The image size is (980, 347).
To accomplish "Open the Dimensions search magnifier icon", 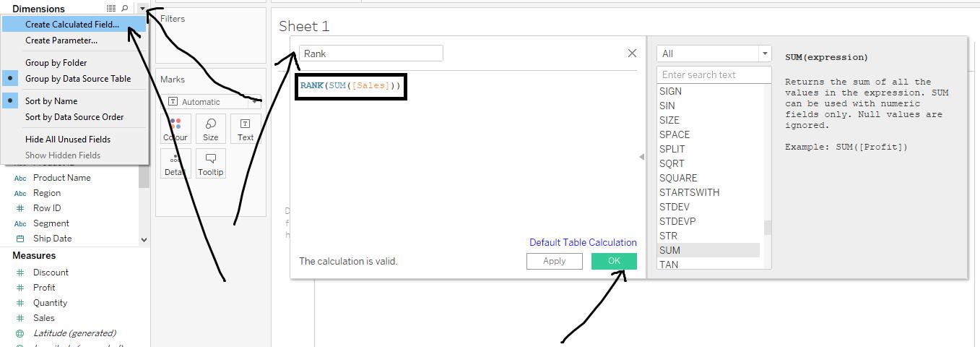I will point(124,9).
